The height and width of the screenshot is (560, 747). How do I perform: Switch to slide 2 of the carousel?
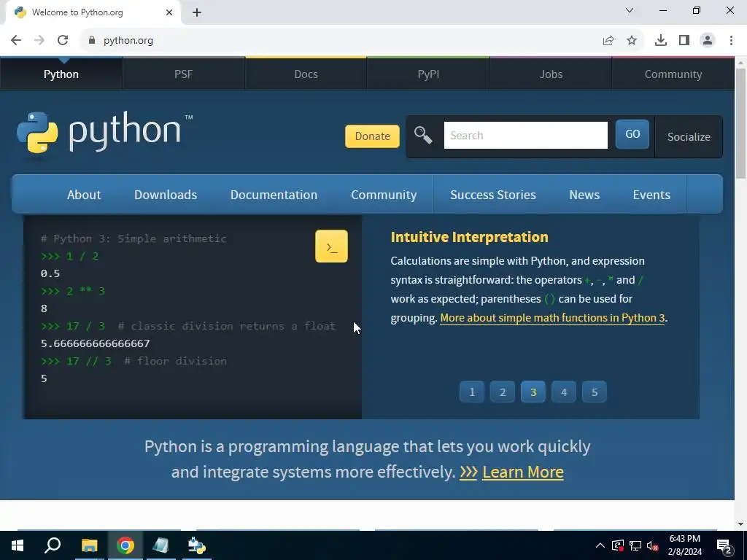[502, 392]
